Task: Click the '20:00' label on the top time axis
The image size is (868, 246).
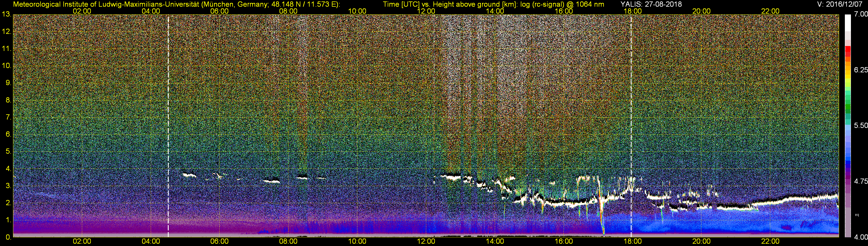Action: pyautogui.click(x=702, y=11)
